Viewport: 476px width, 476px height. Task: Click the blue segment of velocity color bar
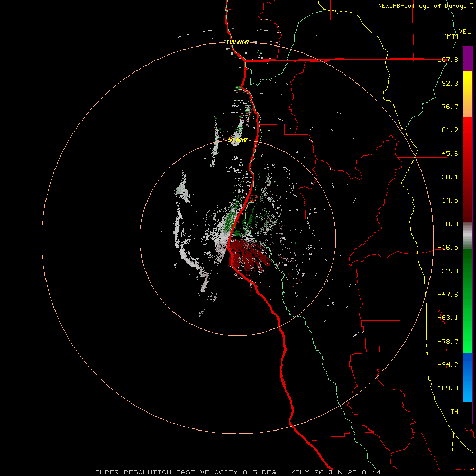click(x=467, y=377)
